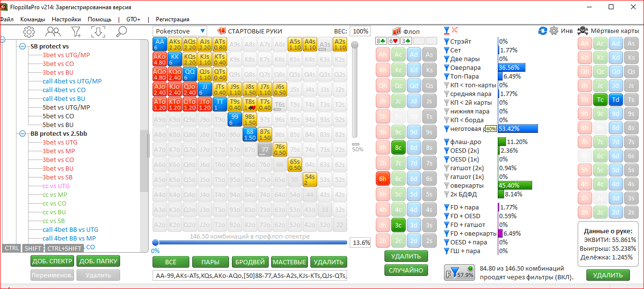Click the ДОБ. ПАПКУ button
The image size is (644, 289).
pyautogui.click(x=98, y=261)
